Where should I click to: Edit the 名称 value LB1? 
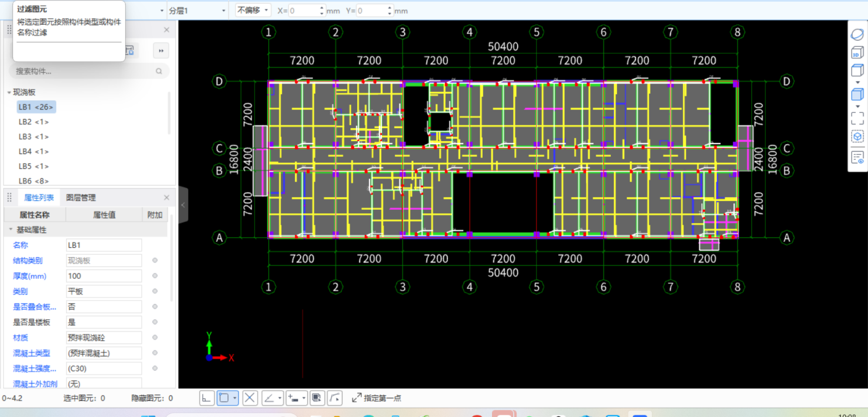104,245
